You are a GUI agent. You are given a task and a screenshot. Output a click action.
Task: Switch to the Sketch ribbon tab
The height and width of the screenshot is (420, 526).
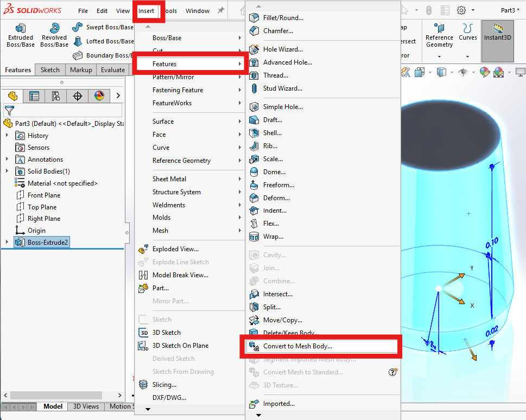click(x=50, y=70)
